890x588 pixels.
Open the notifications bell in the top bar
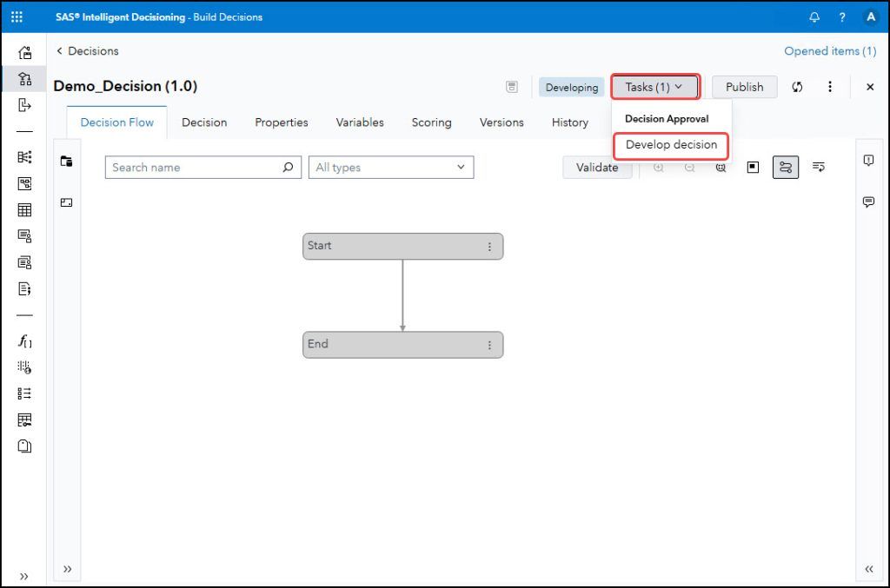click(814, 17)
